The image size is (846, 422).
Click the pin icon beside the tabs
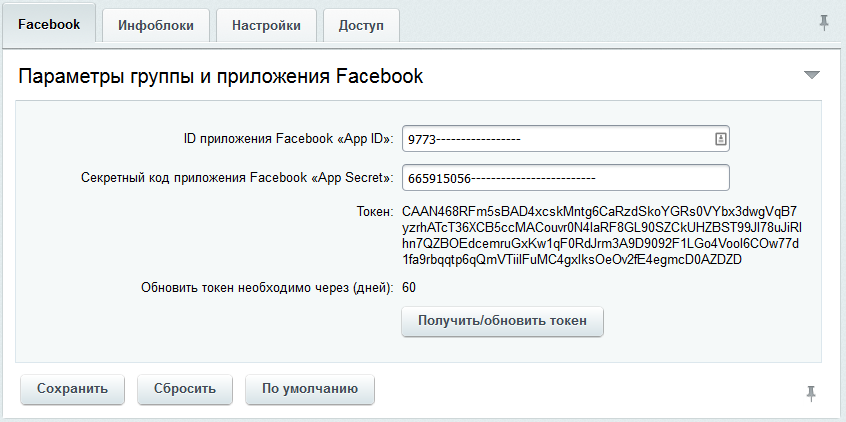(x=823, y=23)
